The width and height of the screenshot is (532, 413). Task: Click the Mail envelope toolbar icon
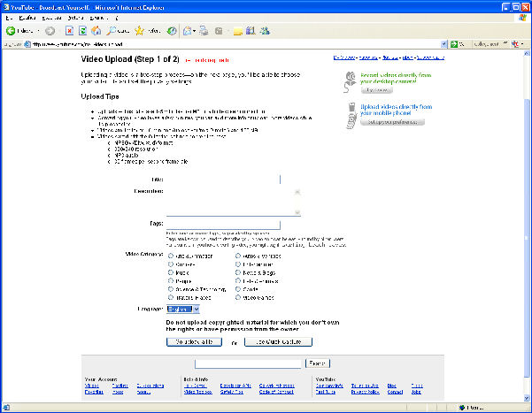(187, 31)
